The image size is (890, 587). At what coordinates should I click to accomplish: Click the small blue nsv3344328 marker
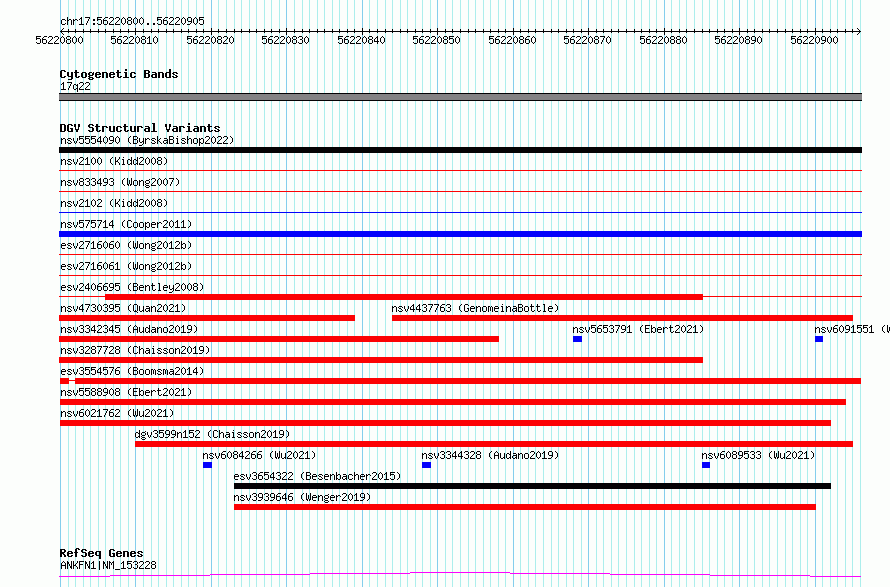tap(426, 465)
